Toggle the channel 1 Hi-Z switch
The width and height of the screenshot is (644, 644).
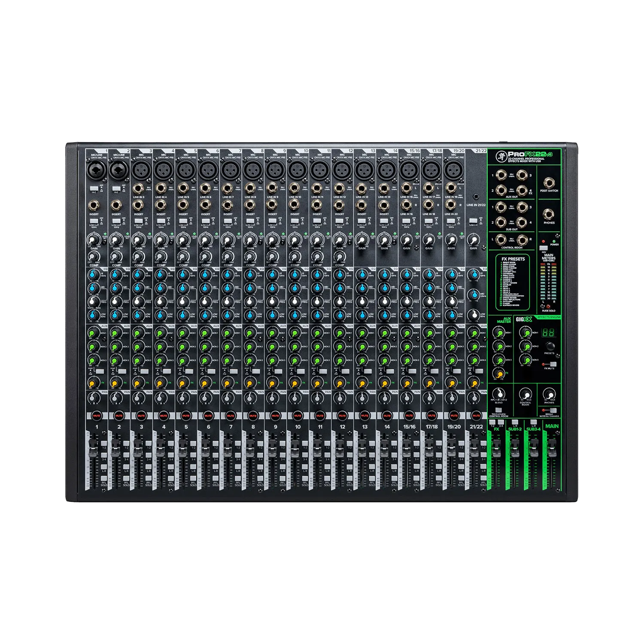[93, 188]
